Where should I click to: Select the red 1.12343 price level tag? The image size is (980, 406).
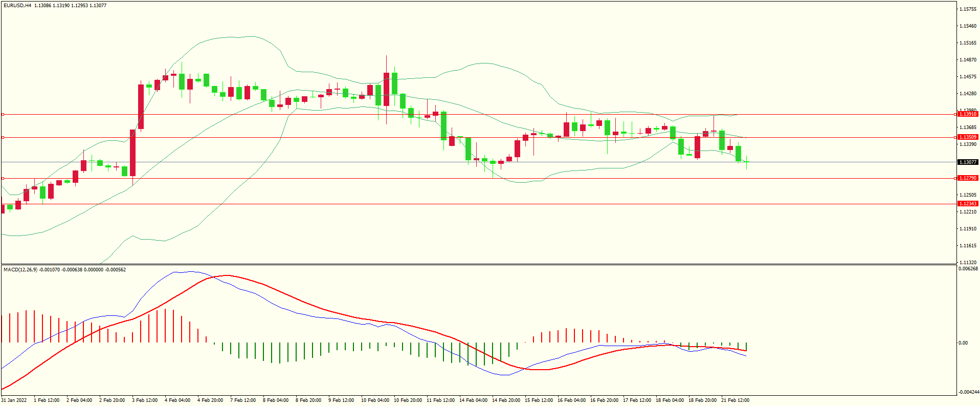[968, 204]
